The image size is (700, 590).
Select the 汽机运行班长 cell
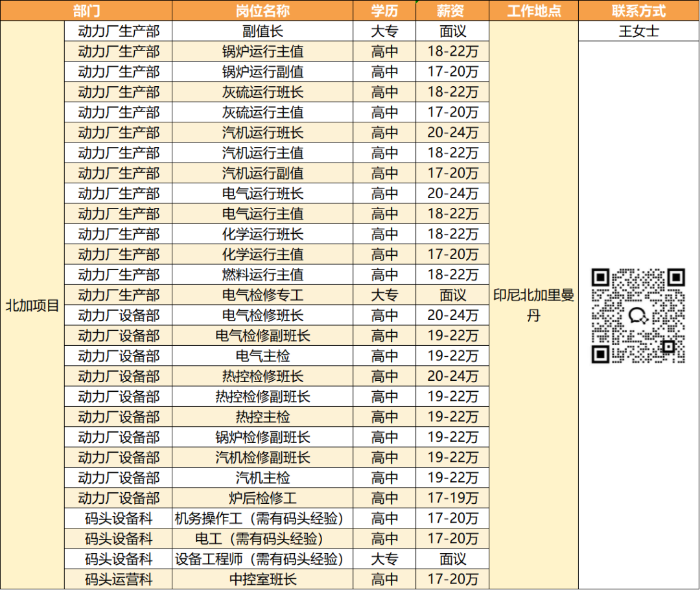pos(262,133)
